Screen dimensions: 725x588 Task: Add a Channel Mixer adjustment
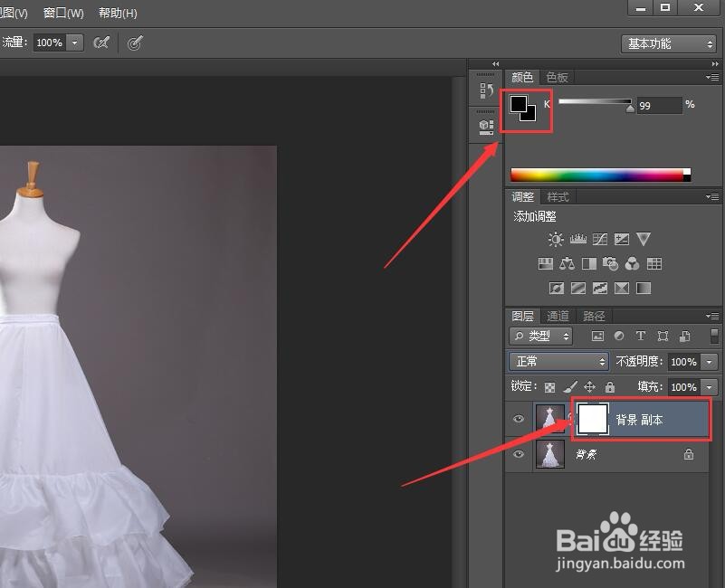tap(632, 264)
